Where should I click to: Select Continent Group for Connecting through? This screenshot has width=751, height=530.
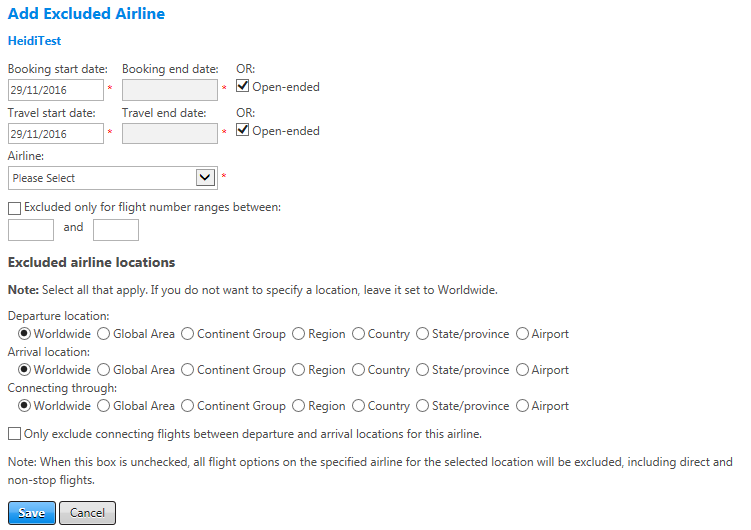point(187,406)
